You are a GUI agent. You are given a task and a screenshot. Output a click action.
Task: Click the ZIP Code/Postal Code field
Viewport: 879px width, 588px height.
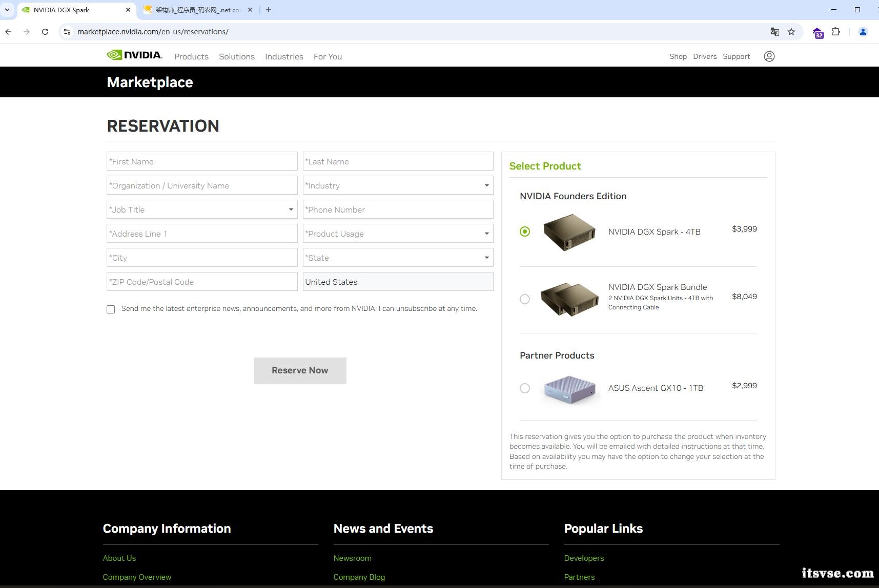coord(202,282)
